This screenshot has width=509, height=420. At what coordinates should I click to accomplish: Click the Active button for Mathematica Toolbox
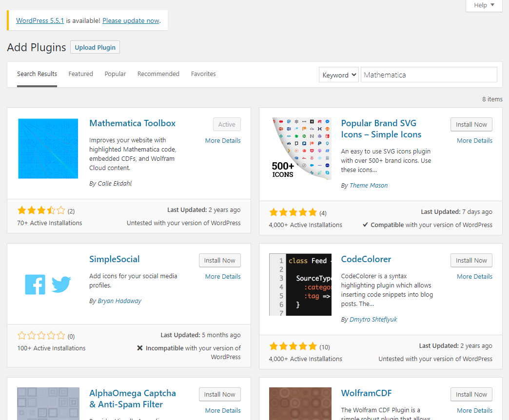pos(227,125)
